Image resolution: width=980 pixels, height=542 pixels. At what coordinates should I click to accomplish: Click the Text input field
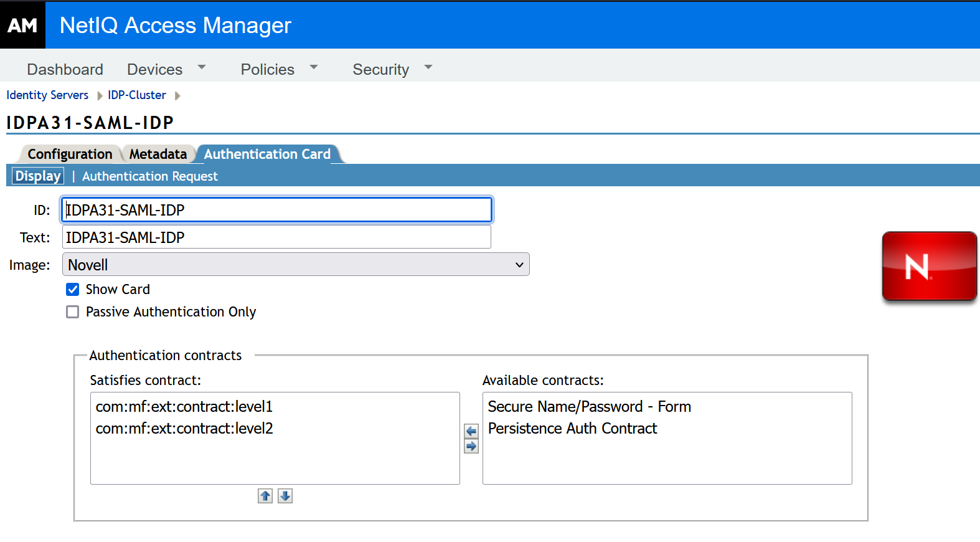pos(276,237)
